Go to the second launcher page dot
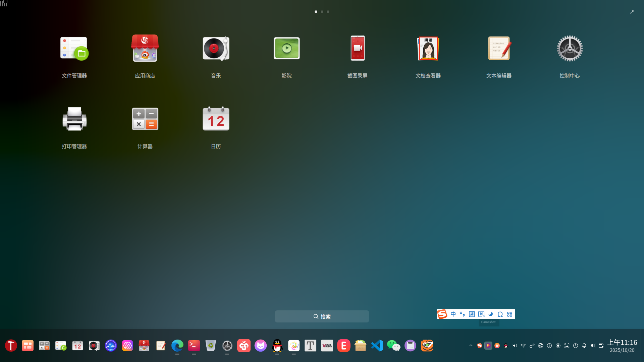 322,12
